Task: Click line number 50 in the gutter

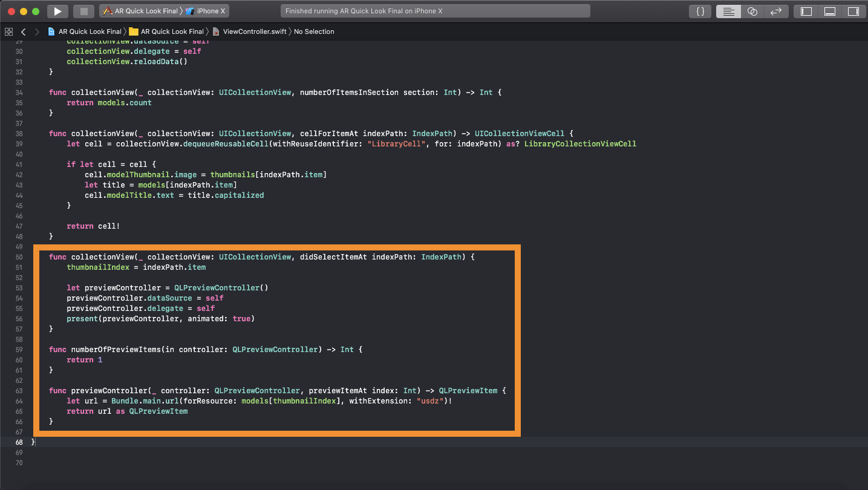Action: pos(18,257)
